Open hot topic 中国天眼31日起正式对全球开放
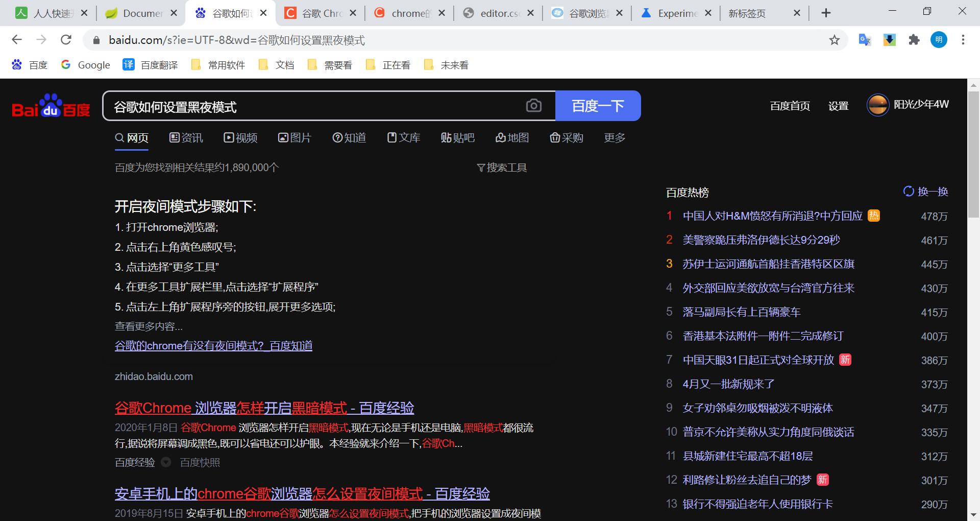This screenshot has width=980, height=521. point(758,360)
